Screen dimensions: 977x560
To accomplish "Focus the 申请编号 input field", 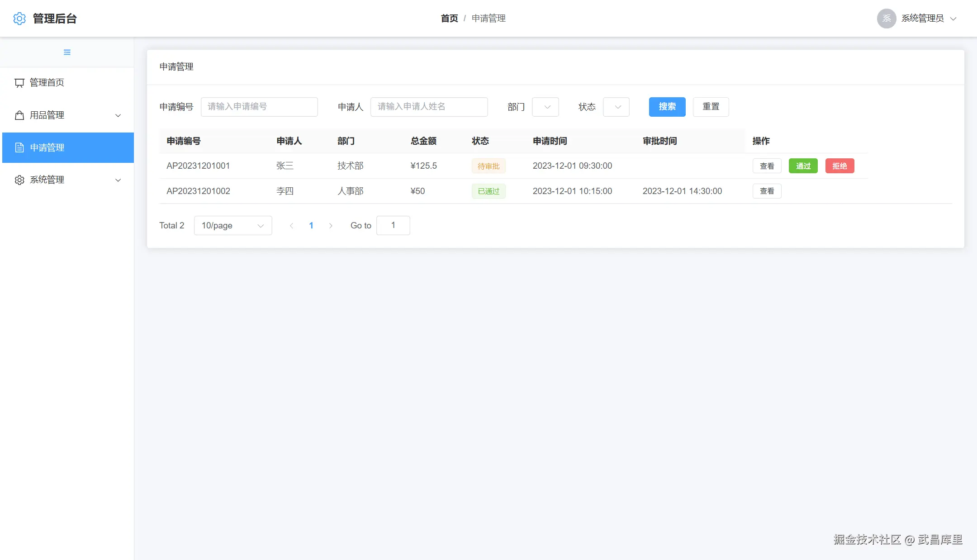I will (259, 107).
